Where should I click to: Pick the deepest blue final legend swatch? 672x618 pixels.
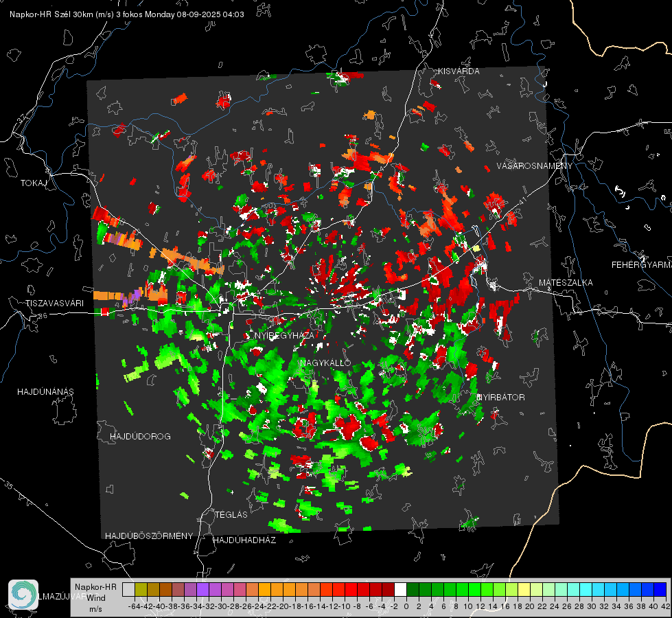tap(660, 589)
